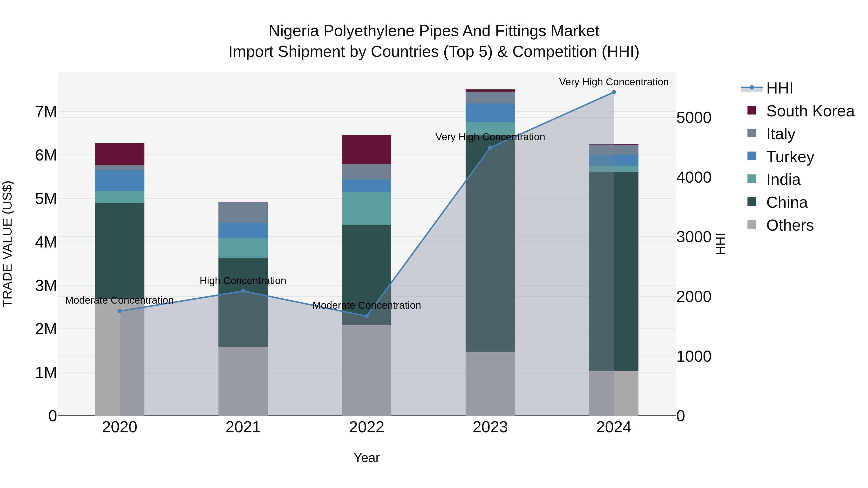Click the India teal legend swatch

coord(752,179)
